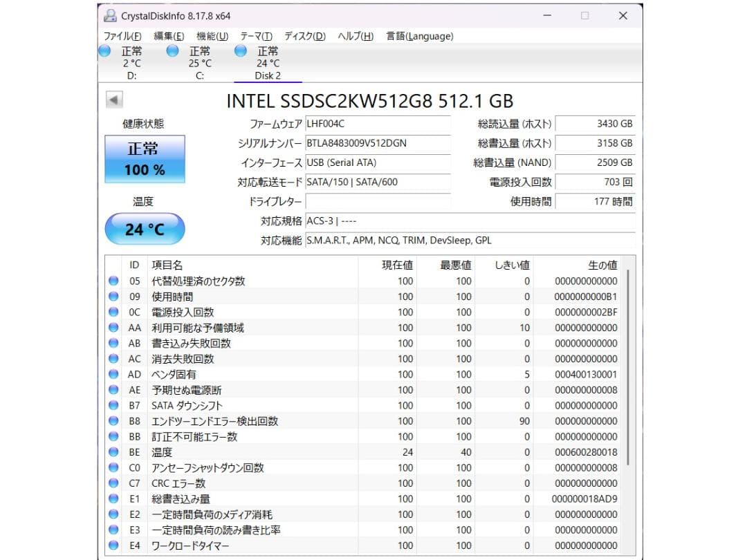747x560 pixels.
Task: Click the 24°C temperature button
Action: (x=145, y=229)
